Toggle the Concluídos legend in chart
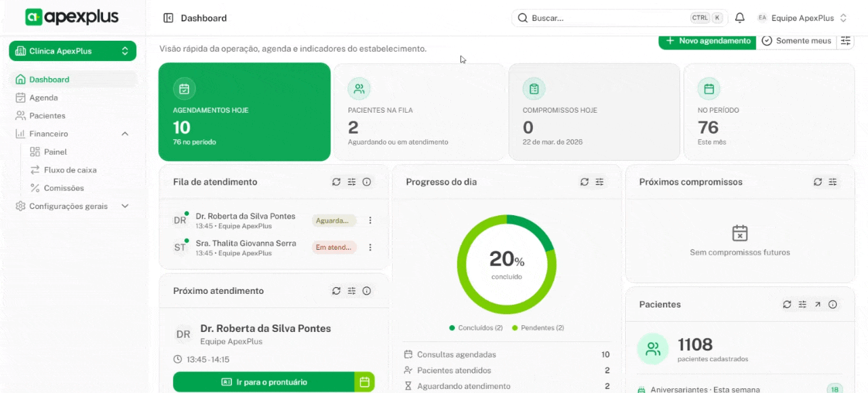The image size is (868, 393). (x=475, y=328)
